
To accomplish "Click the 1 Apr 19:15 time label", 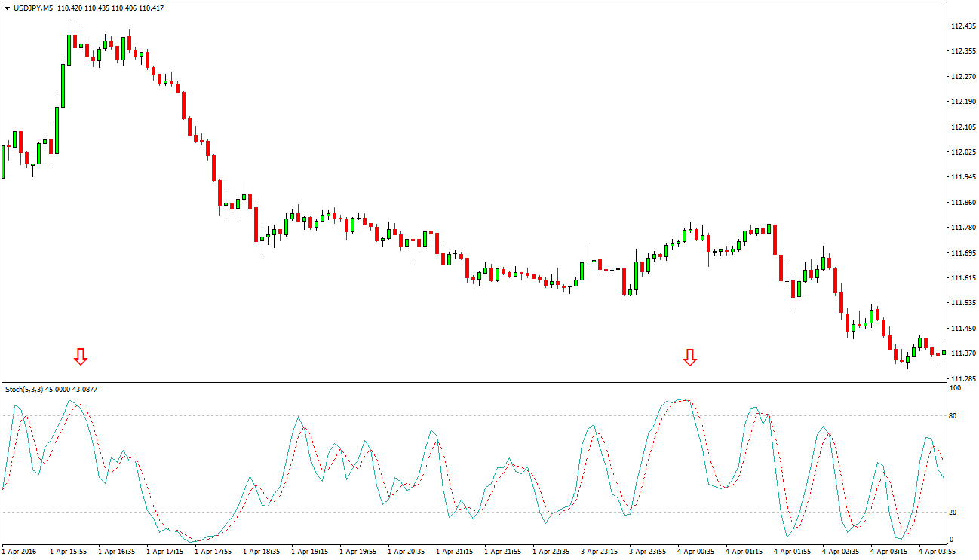I will click(x=310, y=552).
